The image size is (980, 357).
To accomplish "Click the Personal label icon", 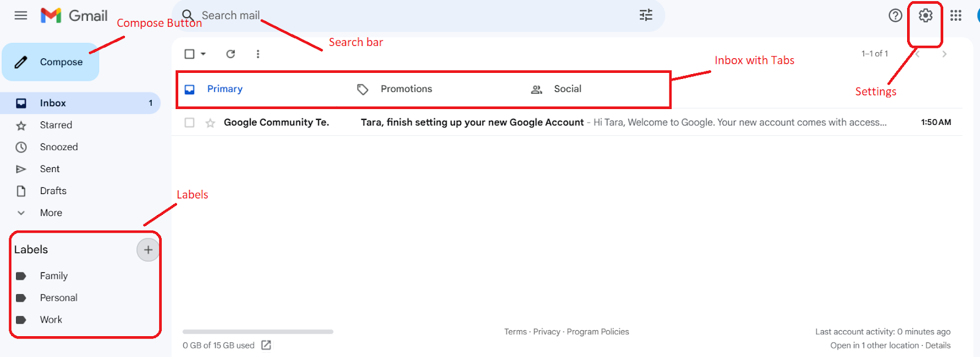I will tap(21, 298).
